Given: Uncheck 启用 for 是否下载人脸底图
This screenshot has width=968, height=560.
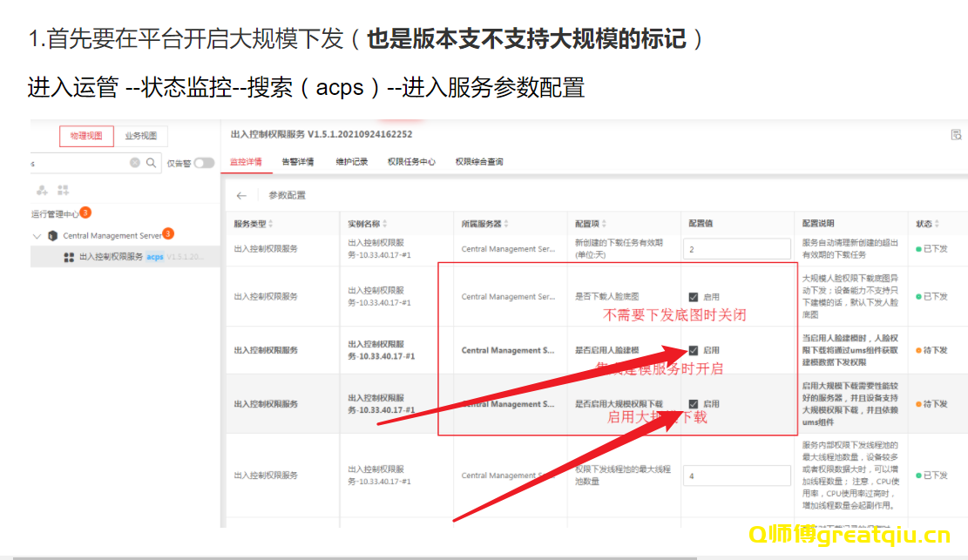Looking at the screenshot, I should pyautogui.click(x=694, y=297).
